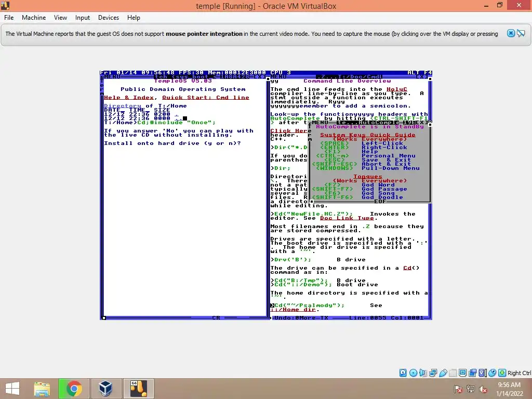Click the optical drive status icon
Screen dimensions: 532x399
click(x=413, y=373)
